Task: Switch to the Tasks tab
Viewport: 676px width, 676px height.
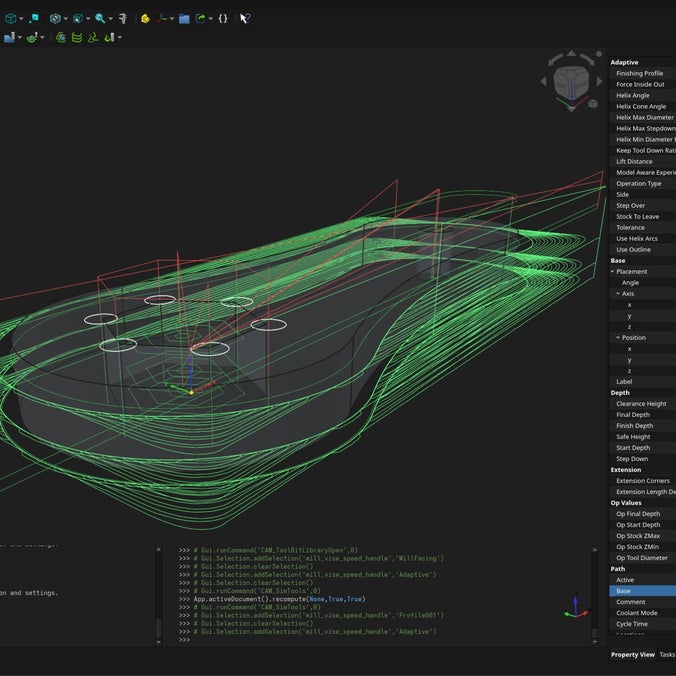Action: click(x=667, y=654)
